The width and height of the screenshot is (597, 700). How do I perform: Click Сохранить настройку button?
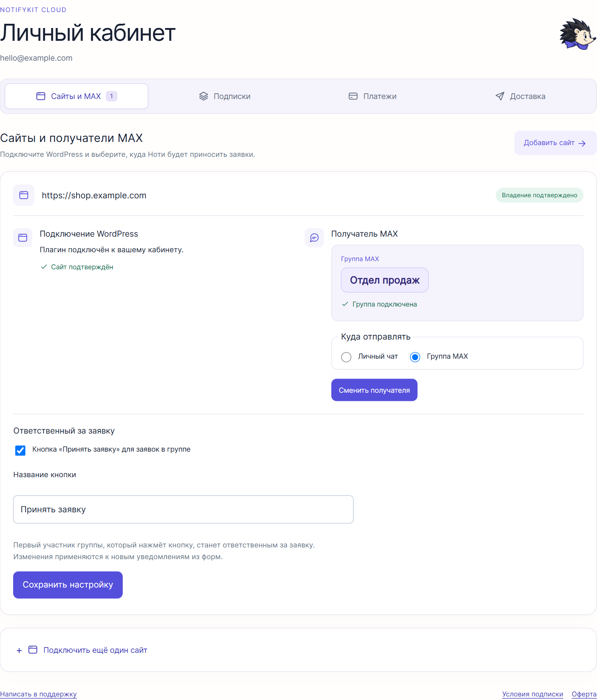pos(68,585)
